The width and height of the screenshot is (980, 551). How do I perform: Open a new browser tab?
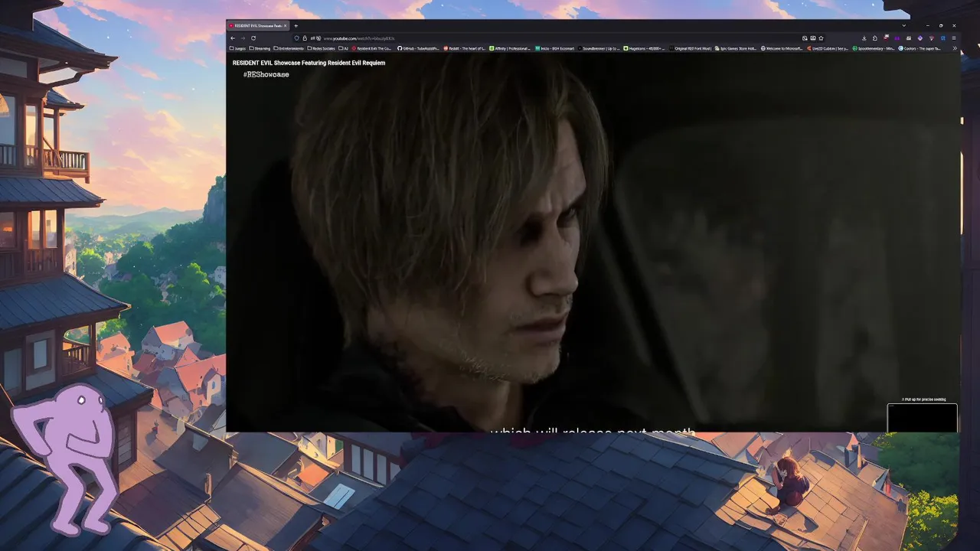(296, 25)
